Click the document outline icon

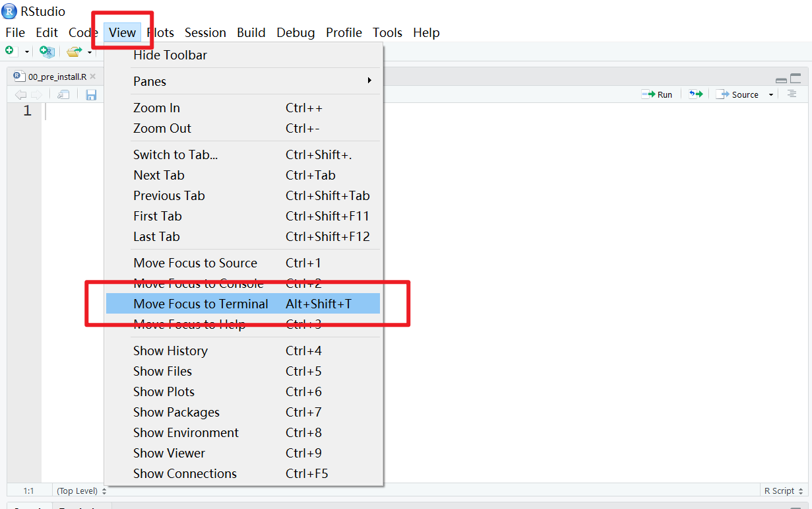(x=792, y=94)
